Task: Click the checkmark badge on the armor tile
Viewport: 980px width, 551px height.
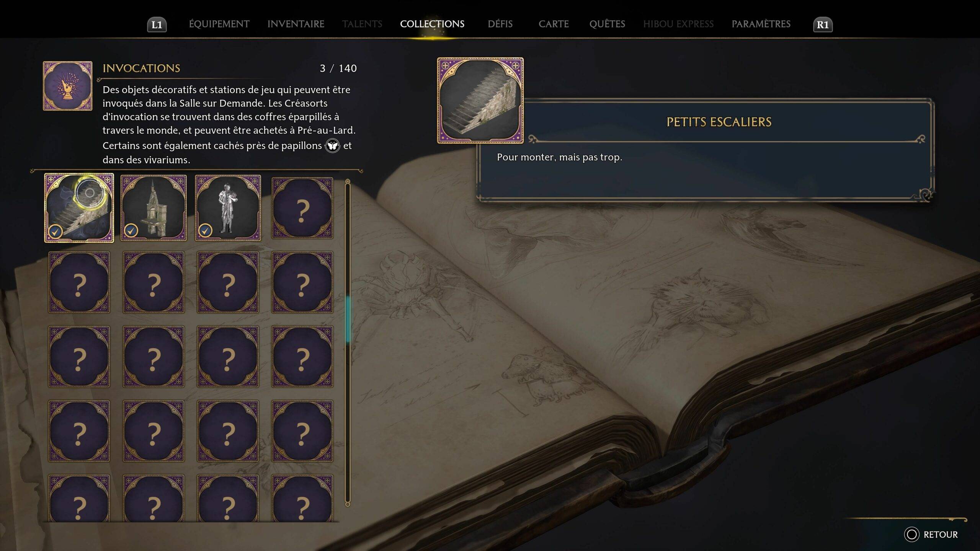Action: [x=206, y=230]
